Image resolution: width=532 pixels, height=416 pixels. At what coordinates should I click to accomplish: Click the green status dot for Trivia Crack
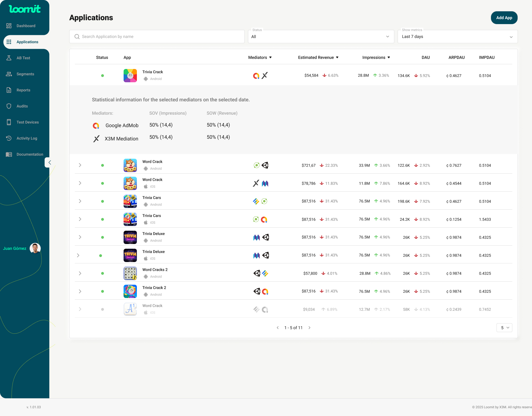point(103,76)
